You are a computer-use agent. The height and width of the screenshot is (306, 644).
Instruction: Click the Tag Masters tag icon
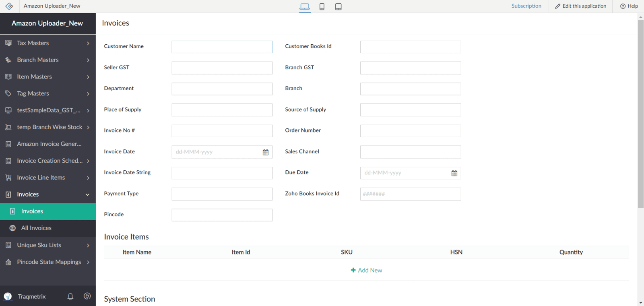8,93
